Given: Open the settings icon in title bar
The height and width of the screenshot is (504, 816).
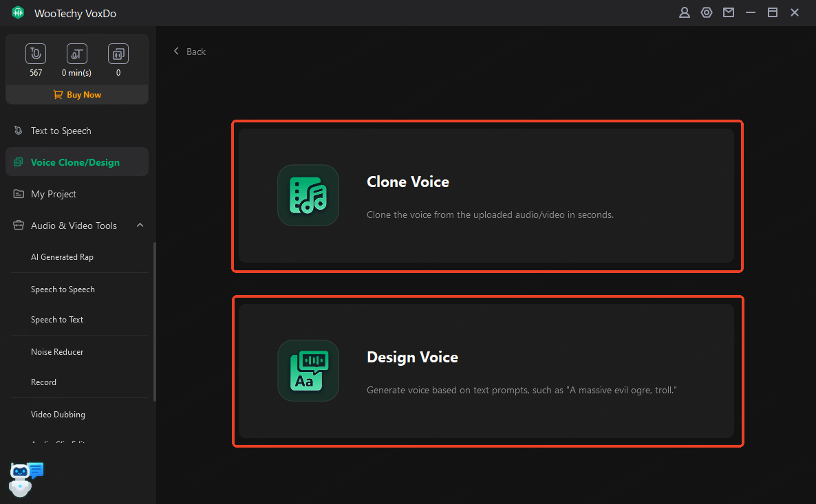Looking at the screenshot, I should click(x=706, y=12).
